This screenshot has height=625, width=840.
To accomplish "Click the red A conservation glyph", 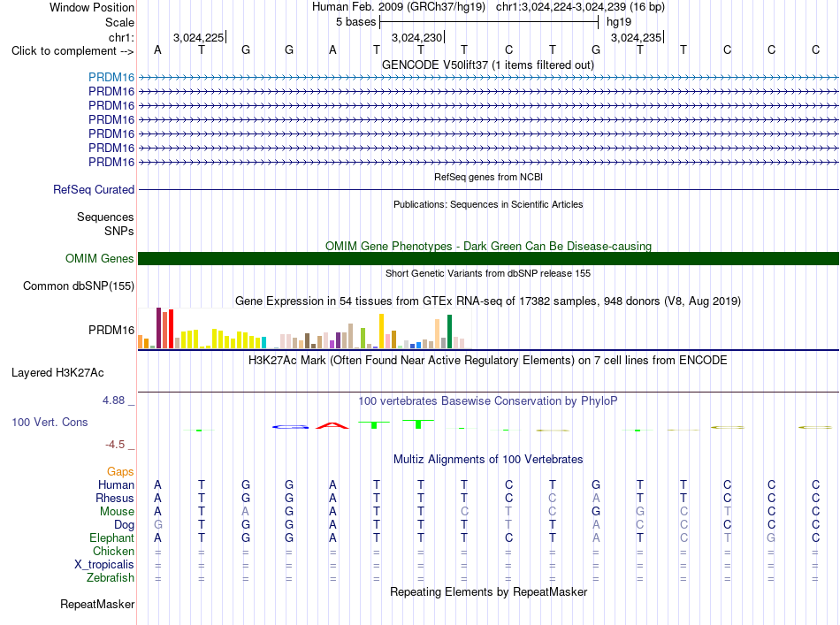I will tap(332, 426).
